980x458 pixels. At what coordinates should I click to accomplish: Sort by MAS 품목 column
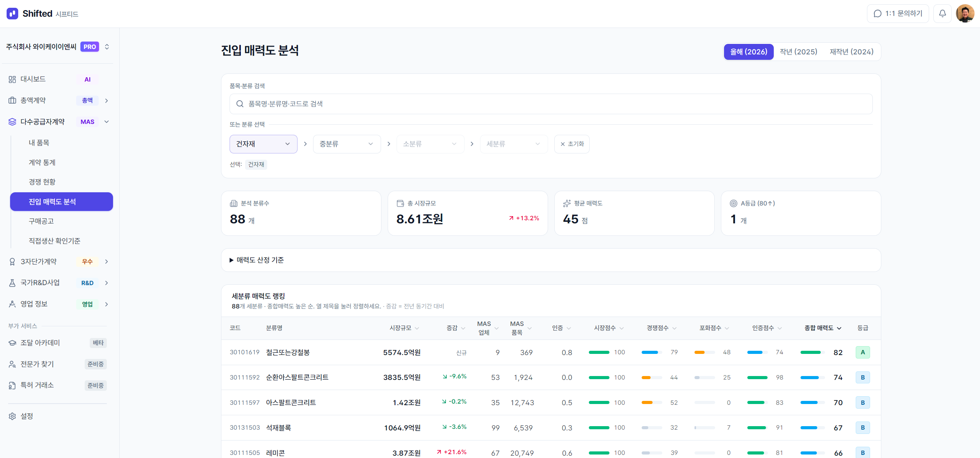pos(520,328)
